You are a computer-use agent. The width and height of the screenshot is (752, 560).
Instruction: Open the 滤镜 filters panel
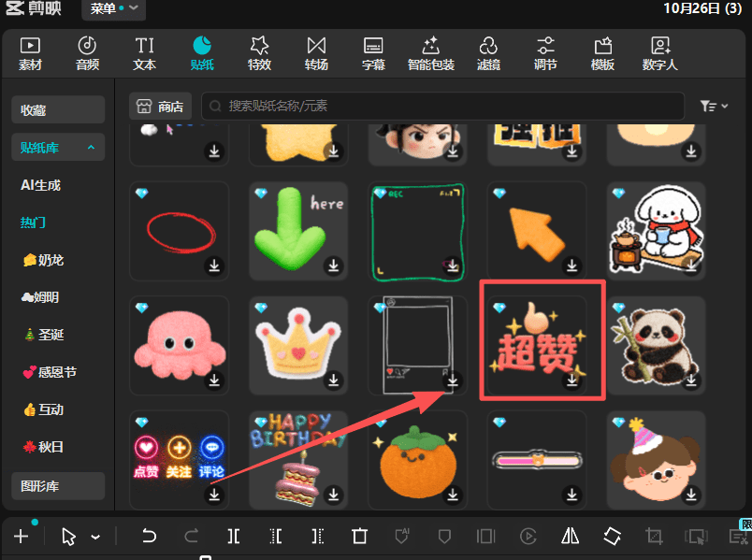(x=488, y=53)
